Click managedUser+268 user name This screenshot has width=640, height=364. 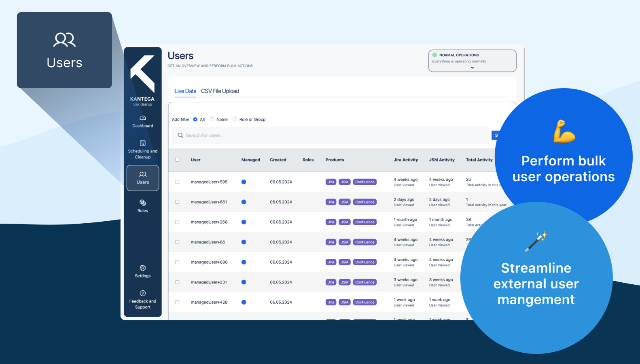pos(209,222)
